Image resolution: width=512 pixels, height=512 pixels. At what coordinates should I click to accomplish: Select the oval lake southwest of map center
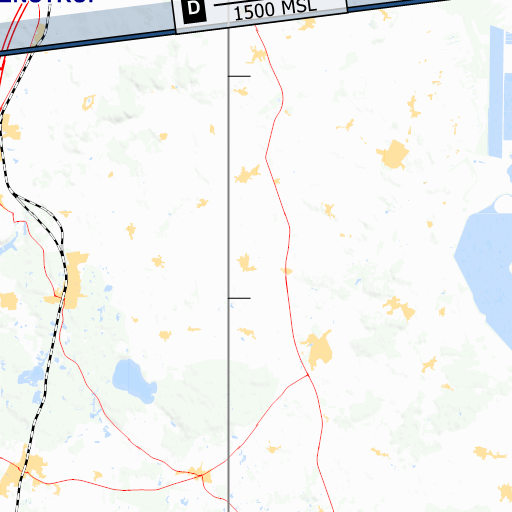134,381
